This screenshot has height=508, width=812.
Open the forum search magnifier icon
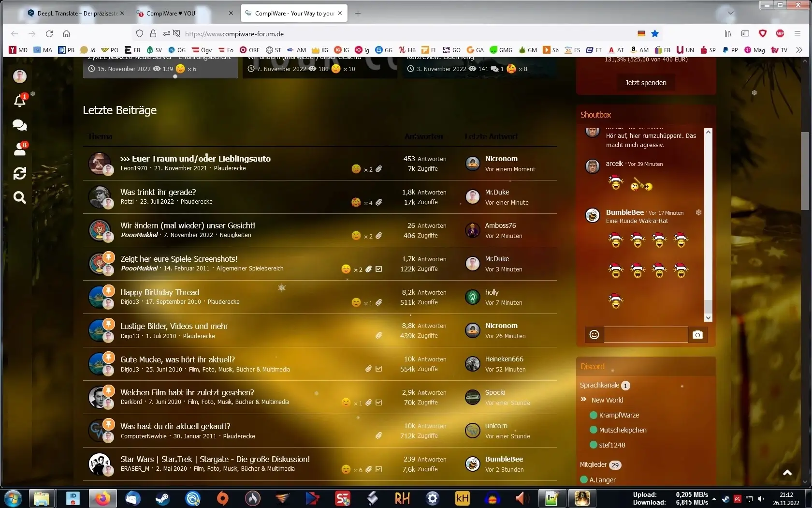tap(20, 197)
